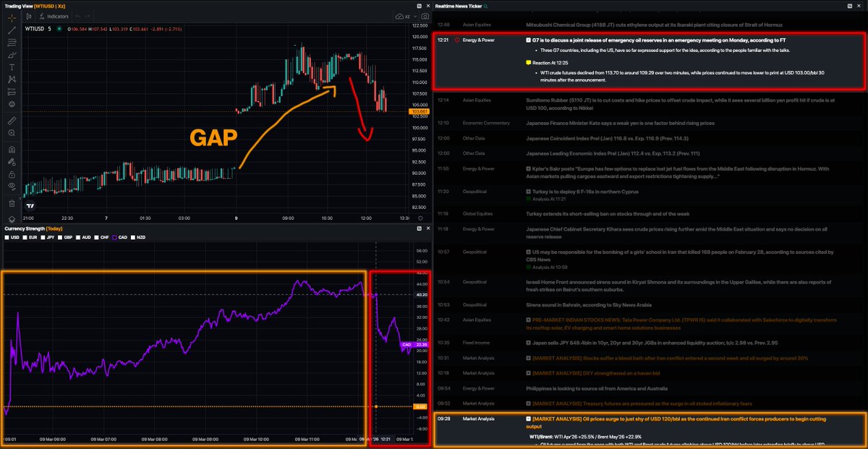Collapse the G7 emergency oil reserves story

tap(528, 40)
